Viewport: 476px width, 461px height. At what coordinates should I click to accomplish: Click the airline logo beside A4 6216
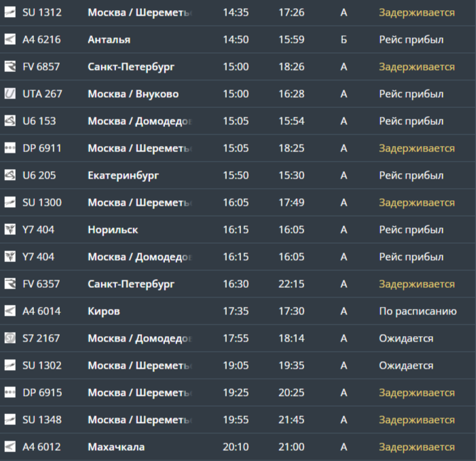tap(10, 39)
